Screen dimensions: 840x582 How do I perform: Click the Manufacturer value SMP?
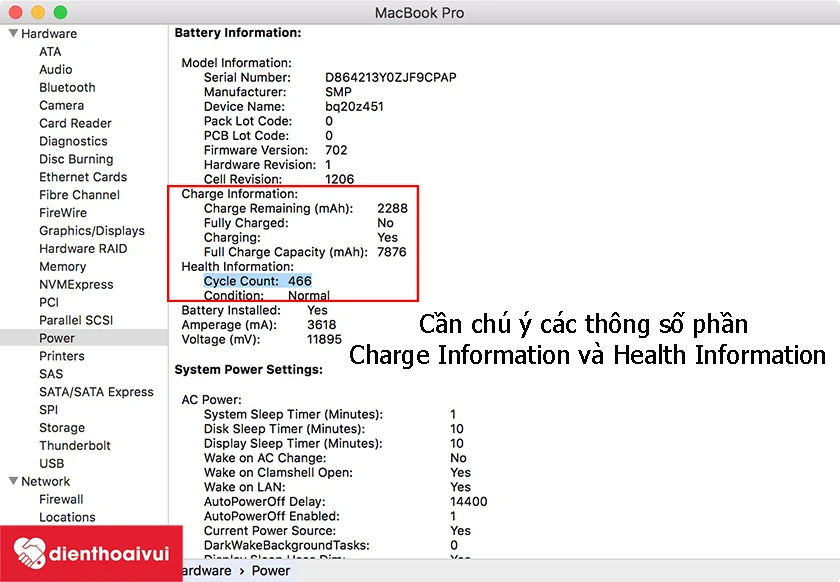click(x=338, y=92)
